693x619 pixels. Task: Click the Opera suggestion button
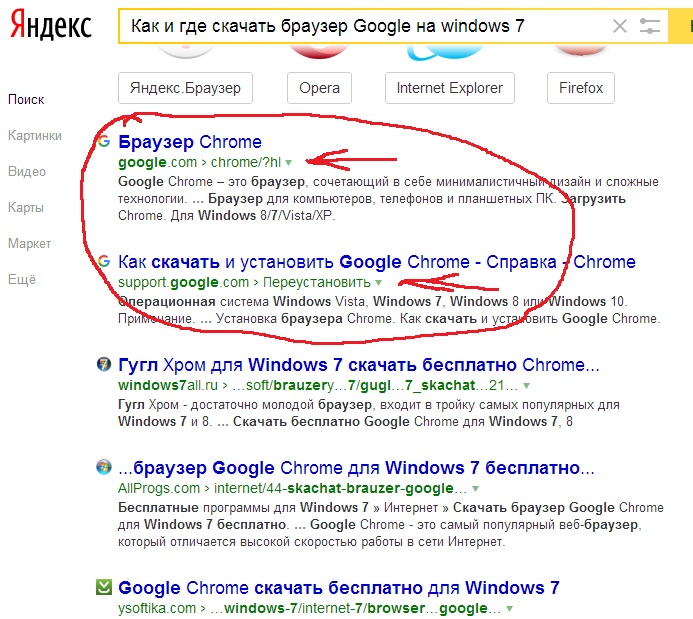[x=319, y=88]
